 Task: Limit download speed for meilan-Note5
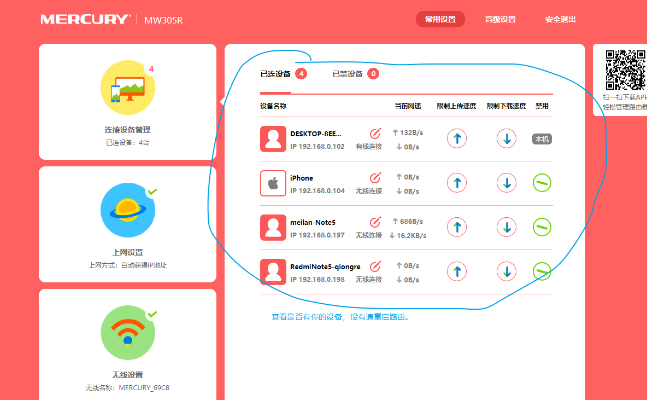click(x=507, y=227)
